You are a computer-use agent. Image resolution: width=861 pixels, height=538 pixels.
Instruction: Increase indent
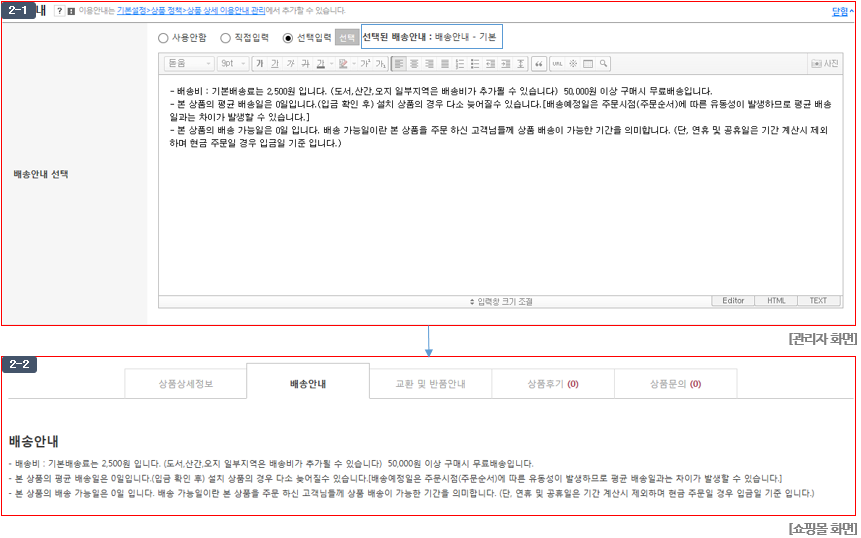point(506,64)
